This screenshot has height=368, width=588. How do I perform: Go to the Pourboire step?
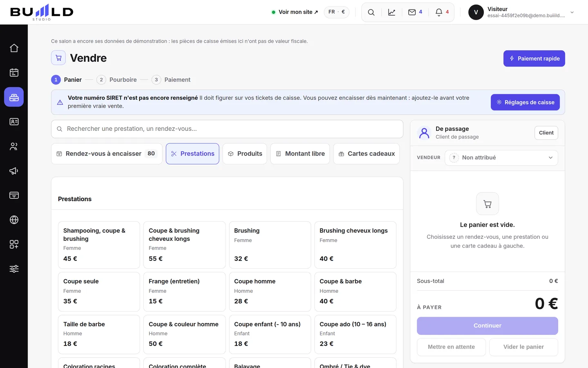117,80
